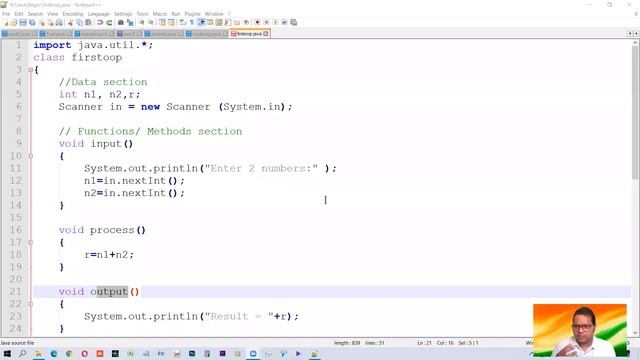Click the Zoom Out toolbar icon
The height and width of the screenshot is (360, 640).
click(151, 22)
